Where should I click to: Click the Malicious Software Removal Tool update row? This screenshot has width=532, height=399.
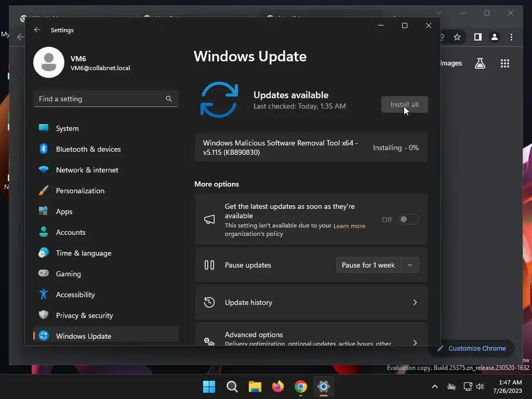(311, 148)
